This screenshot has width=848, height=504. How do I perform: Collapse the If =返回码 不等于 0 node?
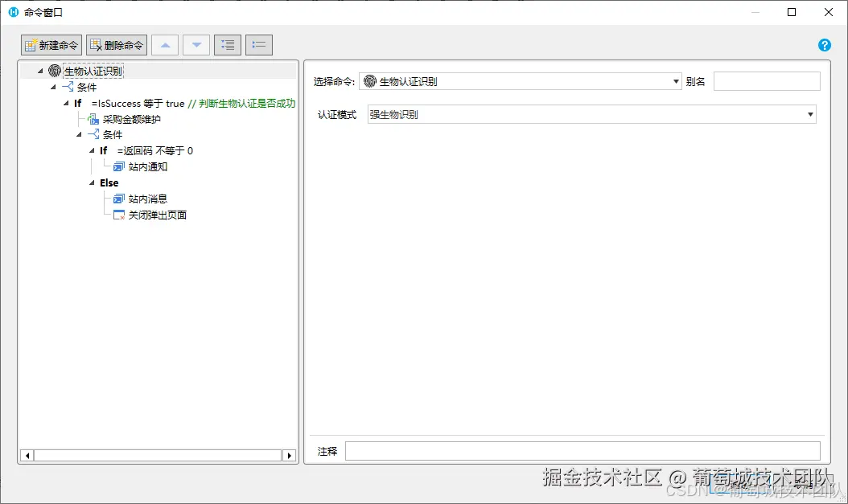pos(91,150)
